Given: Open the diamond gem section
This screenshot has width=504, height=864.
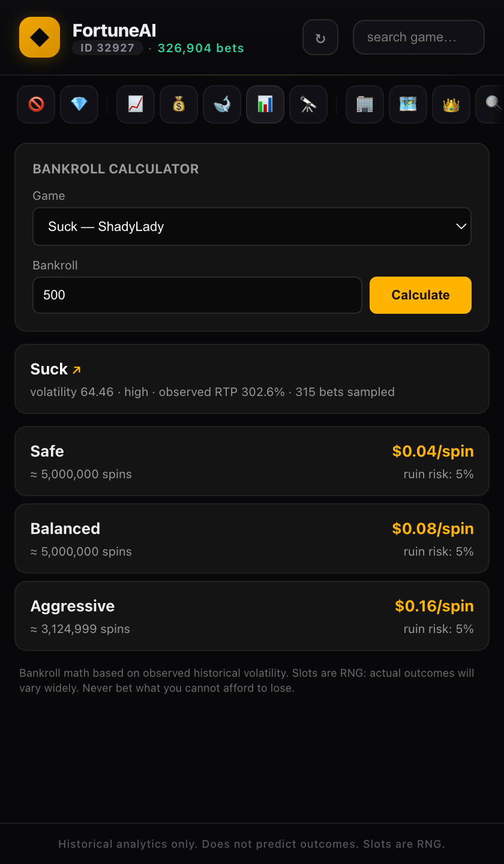Looking at the screenshot, I should tap(79, 104).
